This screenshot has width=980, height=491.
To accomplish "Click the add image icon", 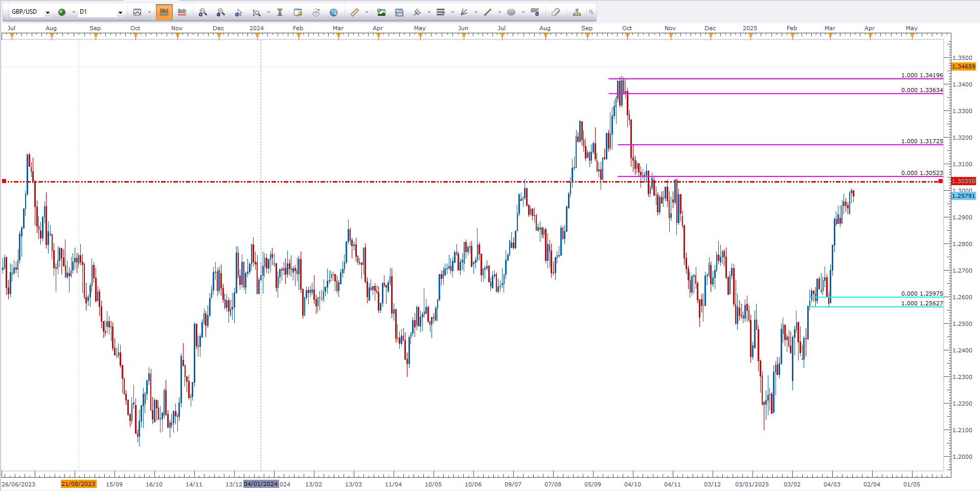I will (381, 12).
